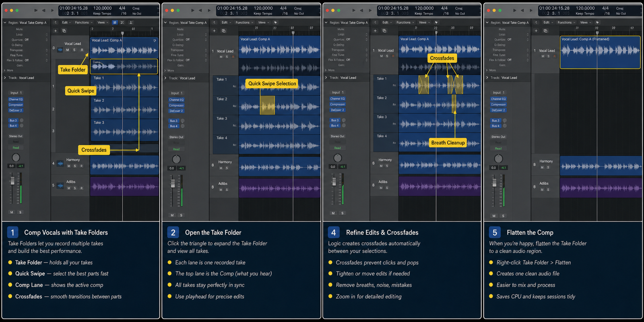The height and width of the screenshot is (322, 644).
Task: Click duplicate track icon in step 1 panel
Action: click(64, 31)
